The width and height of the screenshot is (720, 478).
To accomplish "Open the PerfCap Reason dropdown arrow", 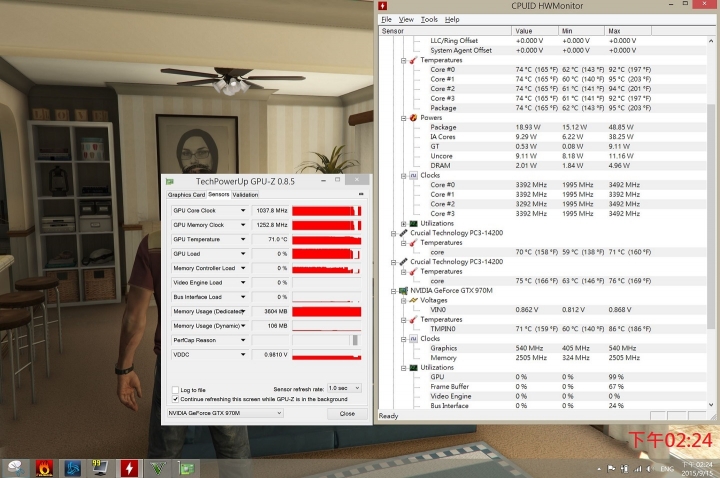I will pos(243,340).
